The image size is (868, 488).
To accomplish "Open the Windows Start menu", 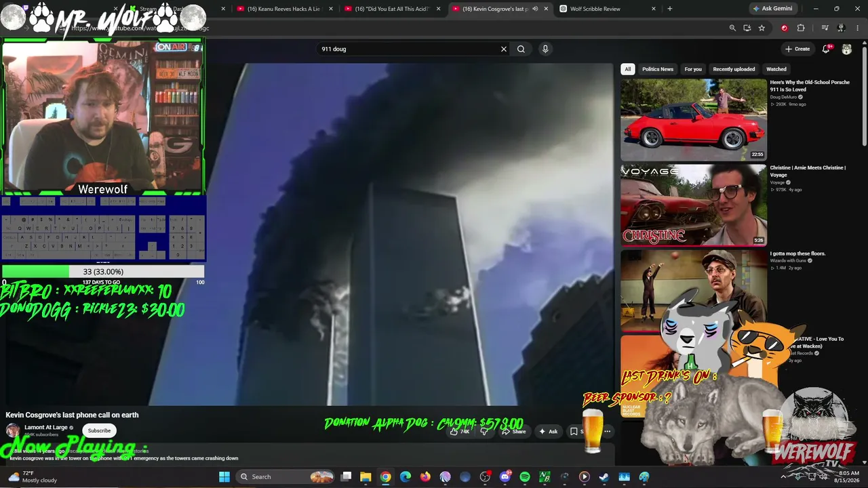I will [224, 476].
